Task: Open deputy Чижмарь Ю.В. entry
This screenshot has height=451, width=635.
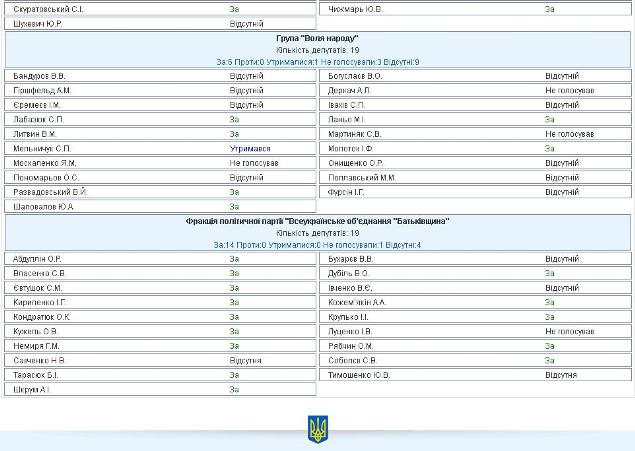Action: (x=356, y=9)
